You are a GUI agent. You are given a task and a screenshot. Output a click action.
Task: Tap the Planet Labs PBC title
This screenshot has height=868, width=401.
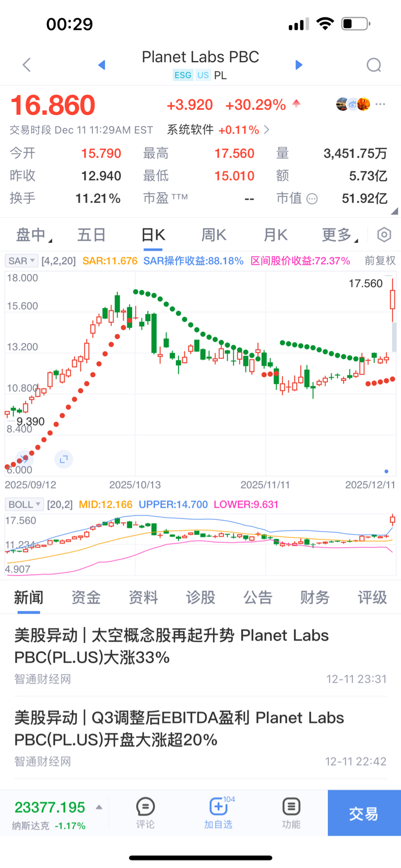[200, 57]
